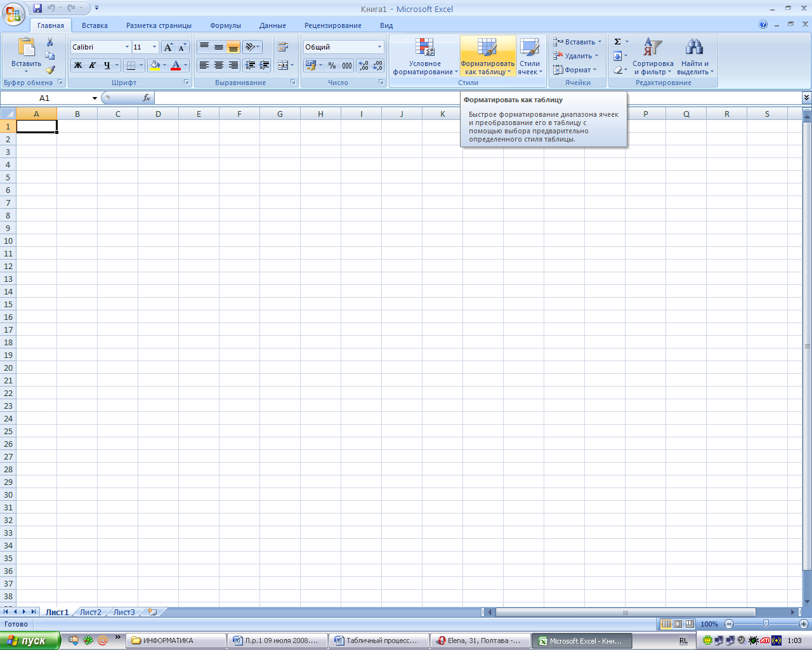Viewport: 812px width, 650px height.
Task: Switch to Normal view in status bar
Action: (666, 624)
